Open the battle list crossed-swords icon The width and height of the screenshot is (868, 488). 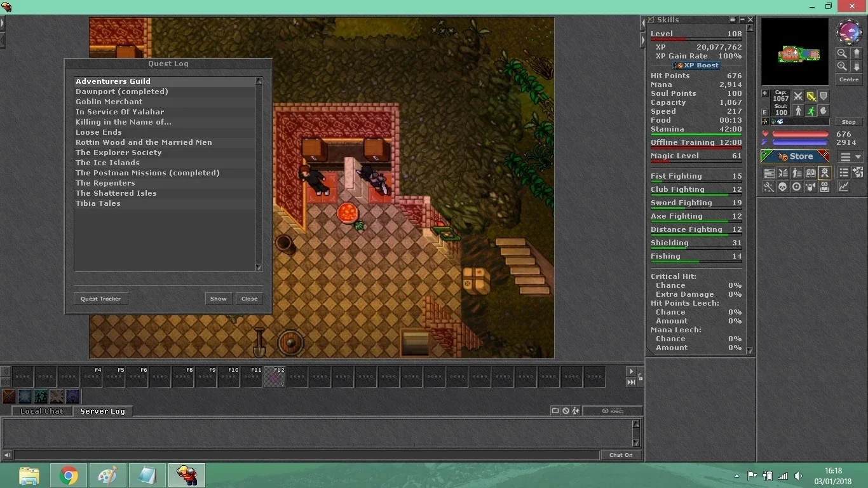(x=783, y=172)
